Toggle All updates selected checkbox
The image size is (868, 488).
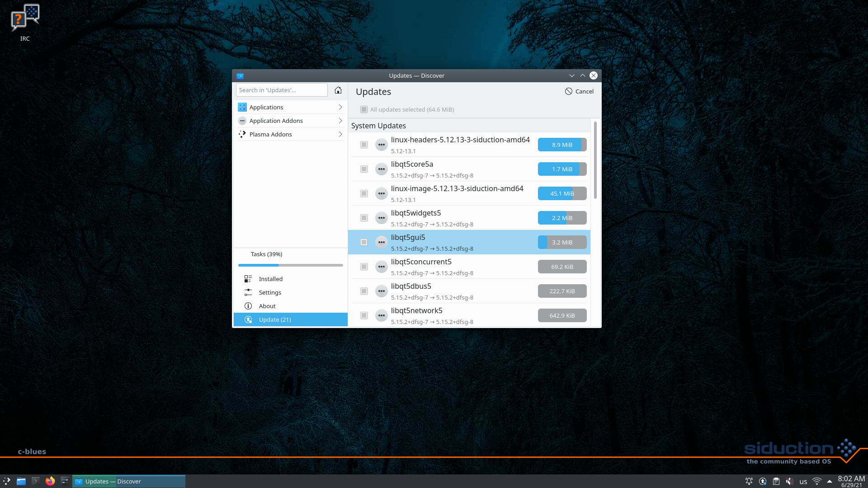364,109
